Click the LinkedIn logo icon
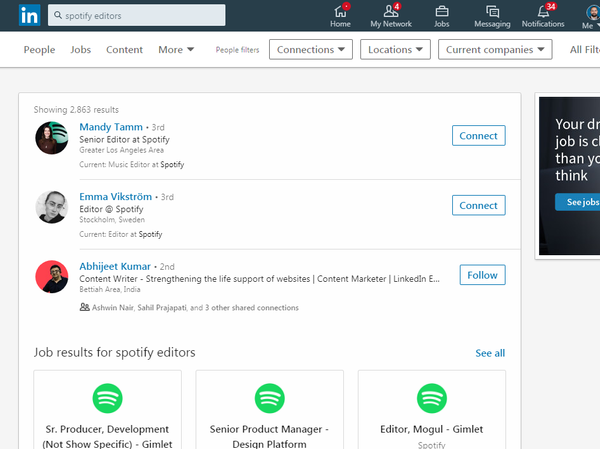600x449 pixels. [x=30, y=16]
